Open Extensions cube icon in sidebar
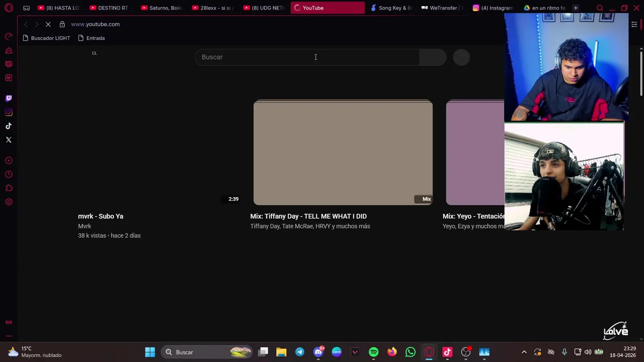This screenshot has height=362, width=644. tap(9, 188)
